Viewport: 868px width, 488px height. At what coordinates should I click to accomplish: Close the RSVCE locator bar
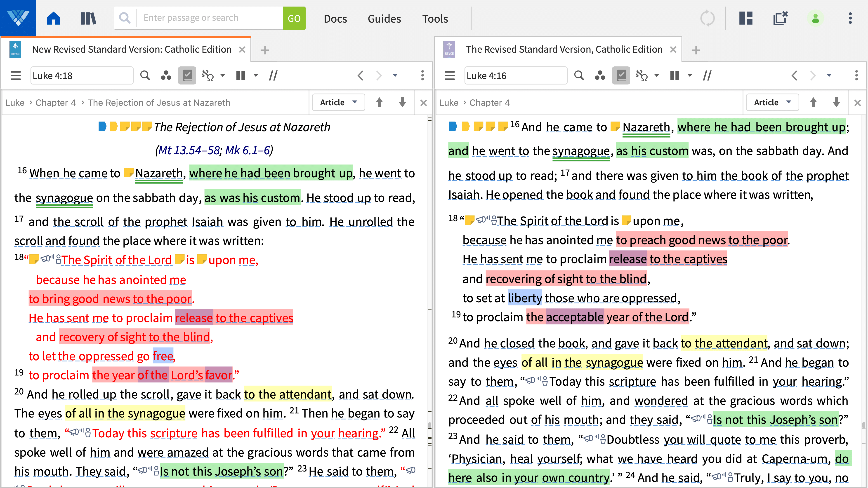point(858,102)
